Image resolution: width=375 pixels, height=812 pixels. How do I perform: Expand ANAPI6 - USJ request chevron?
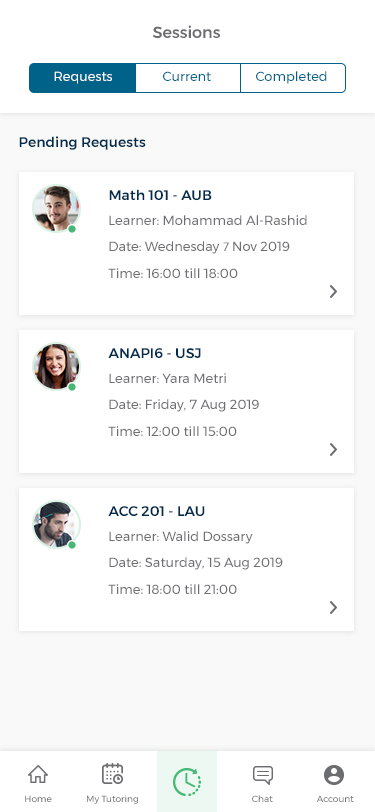tap(334, 450)
